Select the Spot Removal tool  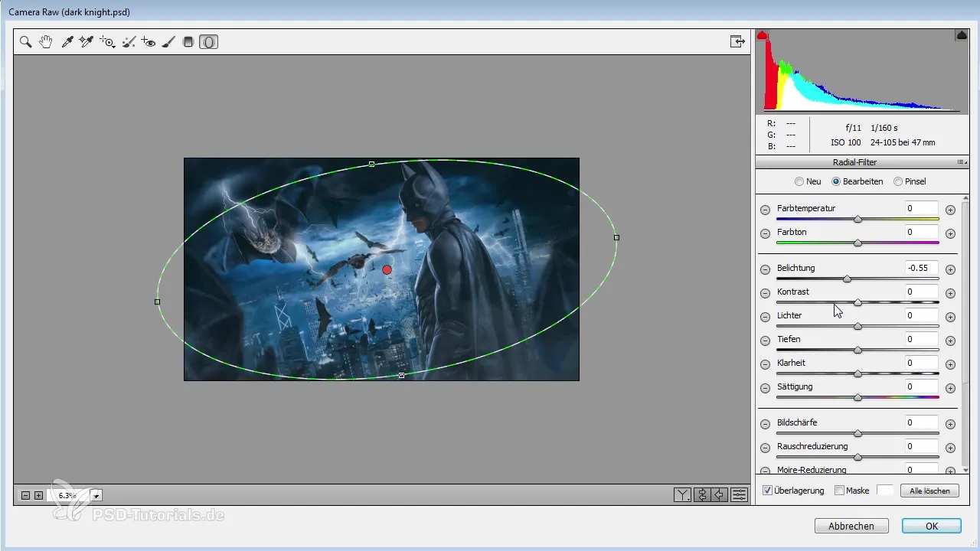(x=129, y=42)
